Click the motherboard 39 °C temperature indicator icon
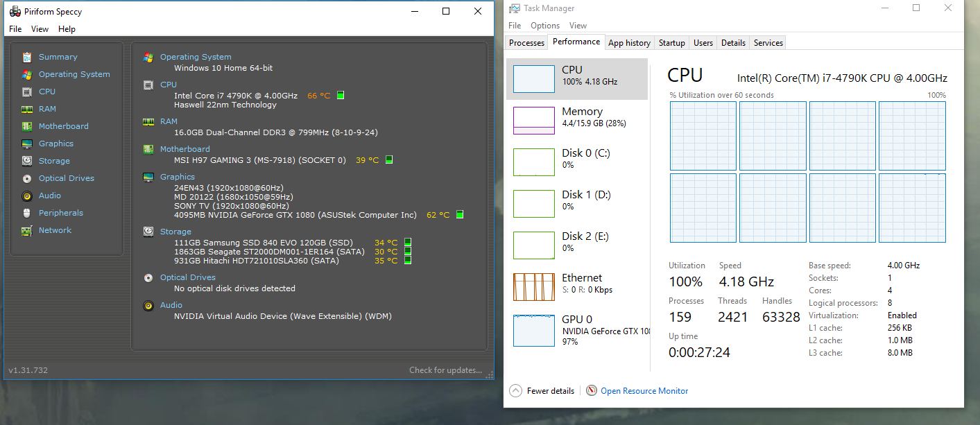 pos(389,160)
